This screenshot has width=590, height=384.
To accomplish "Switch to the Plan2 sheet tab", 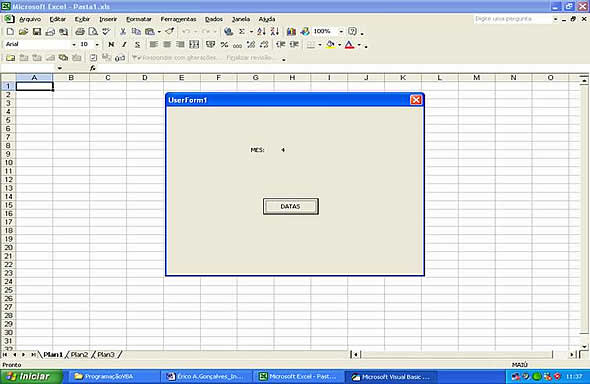I will [x=79, y=355].
